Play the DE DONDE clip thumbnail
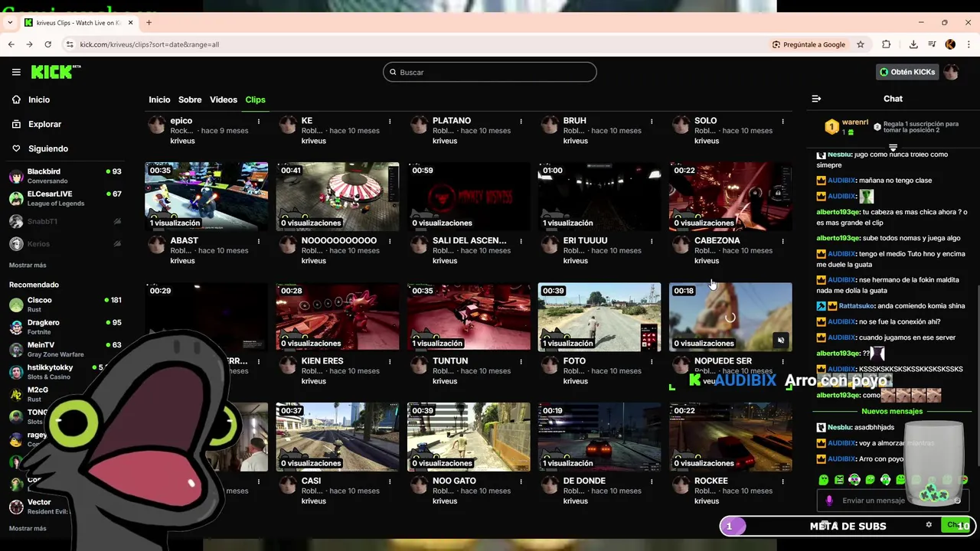 pos(599,436)
